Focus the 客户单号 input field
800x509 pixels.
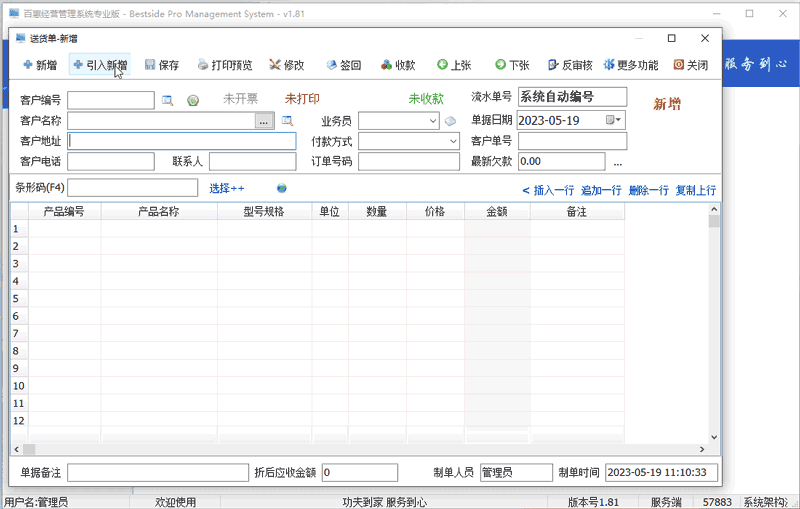coord(572,141)
